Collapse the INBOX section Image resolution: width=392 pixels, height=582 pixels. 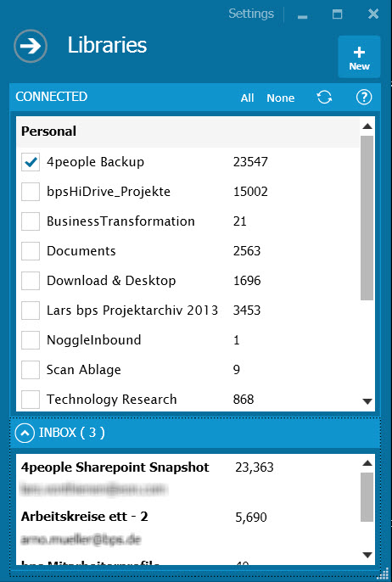coord(25,433)
